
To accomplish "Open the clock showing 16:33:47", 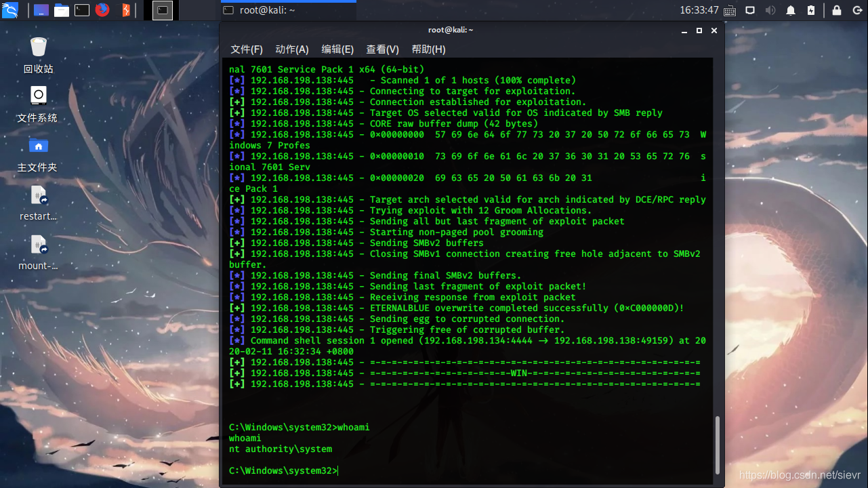I will click(x=699, y=10).
